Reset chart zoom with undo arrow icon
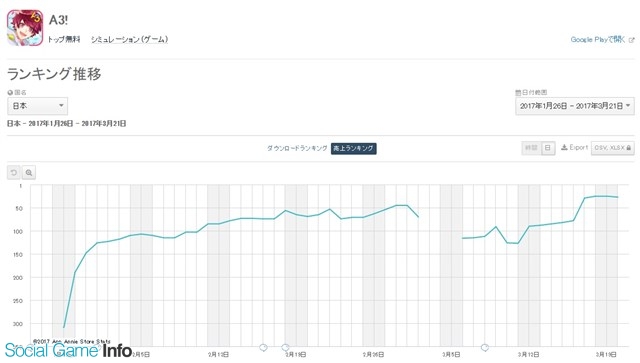Viewport: 640px width, 363px height. point(13,173)
